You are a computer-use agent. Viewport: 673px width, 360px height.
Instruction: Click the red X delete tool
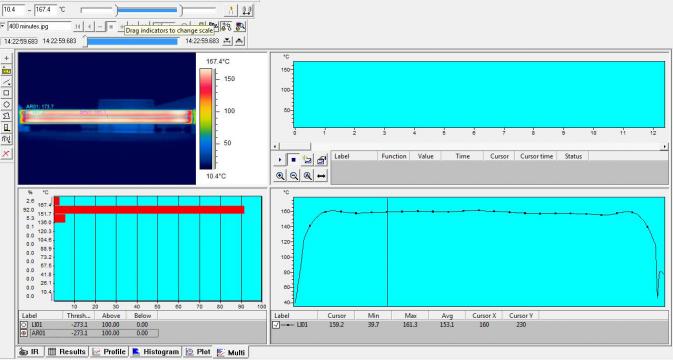pos(6,153)
